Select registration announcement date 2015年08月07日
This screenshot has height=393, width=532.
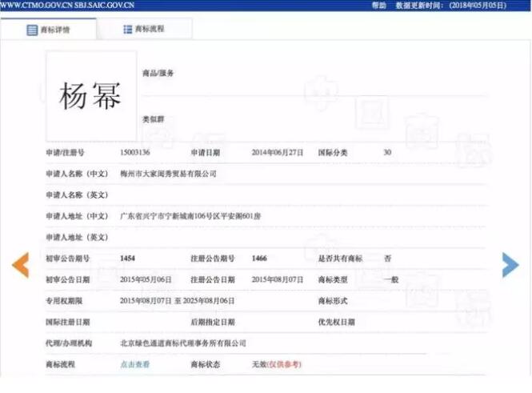tap(277, 279)
